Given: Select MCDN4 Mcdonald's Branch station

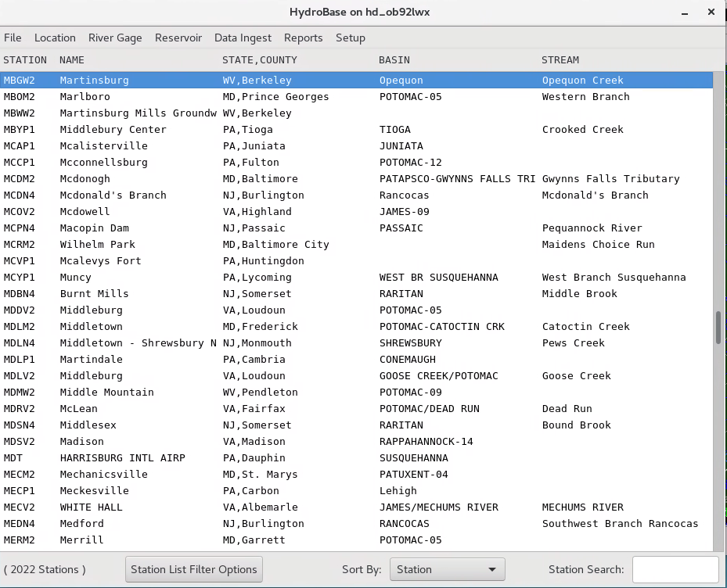Looking at the screenshot, I should click(x=356, y=195).
